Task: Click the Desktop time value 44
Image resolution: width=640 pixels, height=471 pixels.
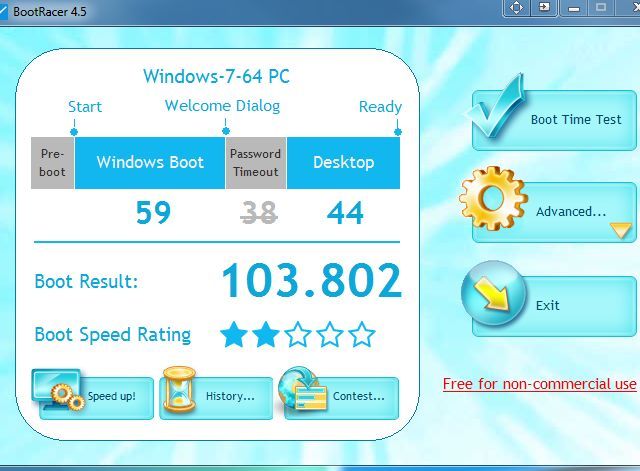Action: tap(345, 213)
